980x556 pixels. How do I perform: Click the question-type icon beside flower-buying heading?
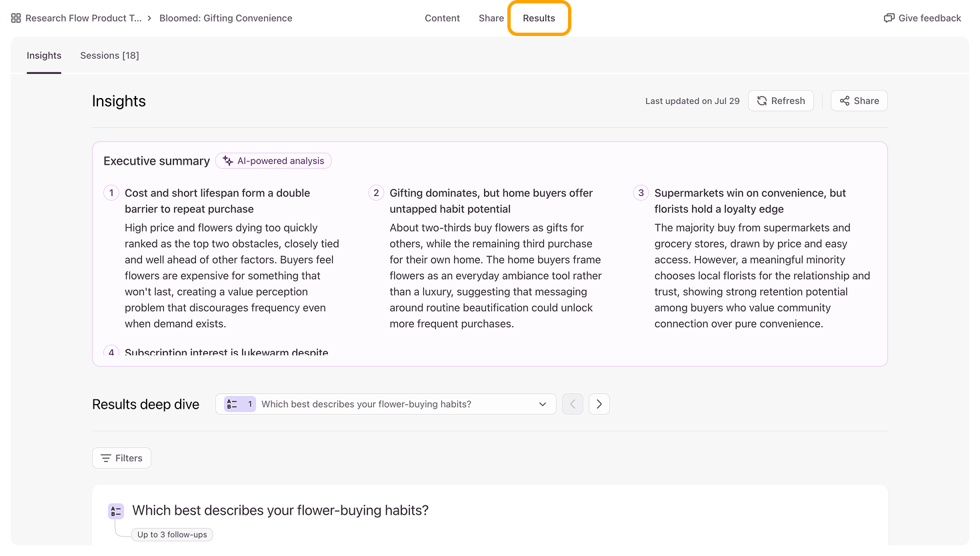coord(116,511)
